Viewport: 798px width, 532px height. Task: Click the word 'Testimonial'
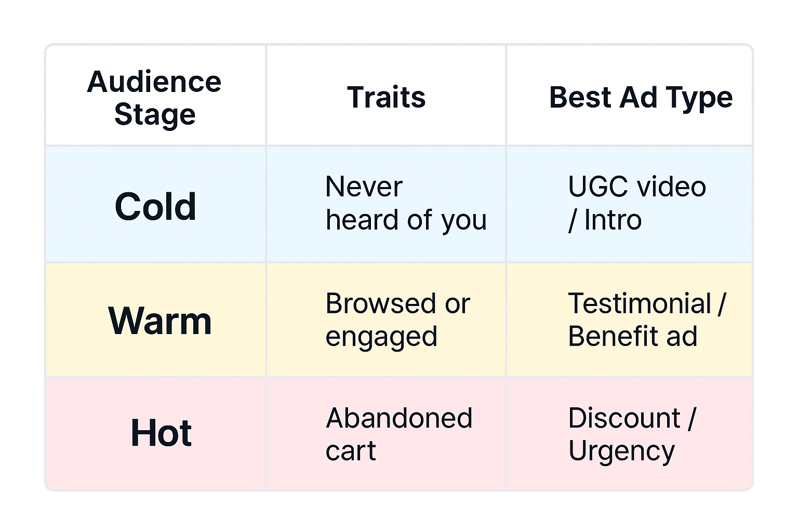point(640,303)
